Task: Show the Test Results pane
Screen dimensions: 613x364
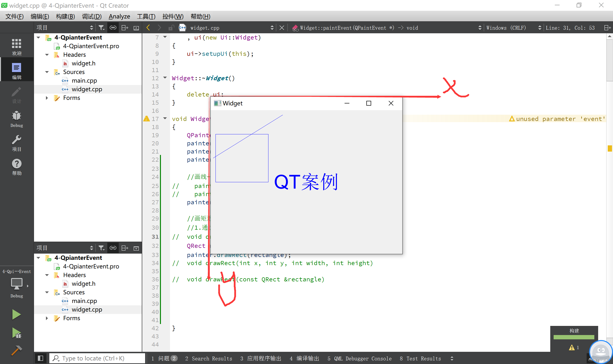Action: pos(420,358)
